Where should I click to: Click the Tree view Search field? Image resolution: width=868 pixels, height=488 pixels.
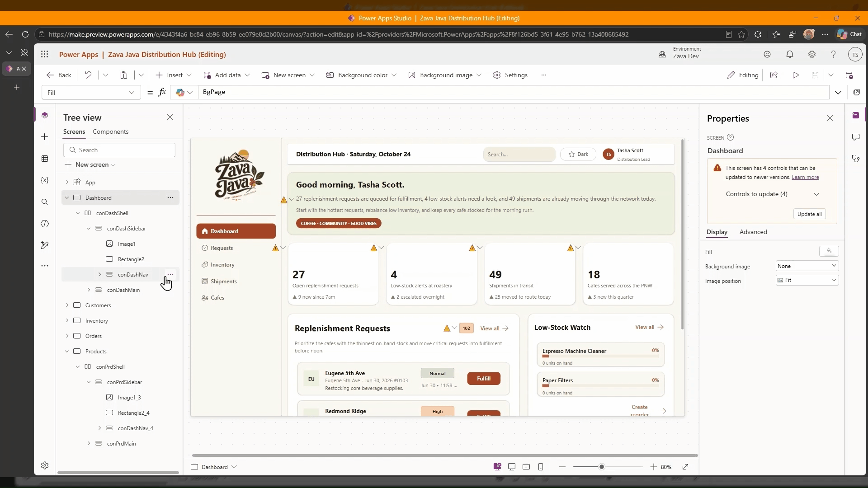119,150
